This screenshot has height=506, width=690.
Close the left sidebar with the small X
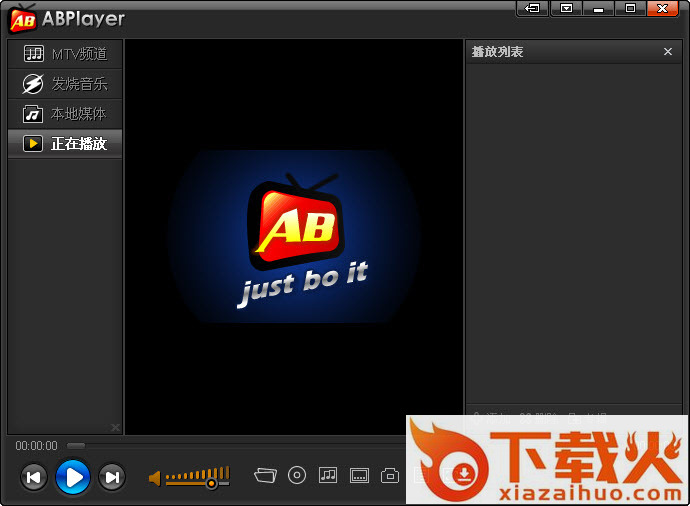tap(115, 427)
